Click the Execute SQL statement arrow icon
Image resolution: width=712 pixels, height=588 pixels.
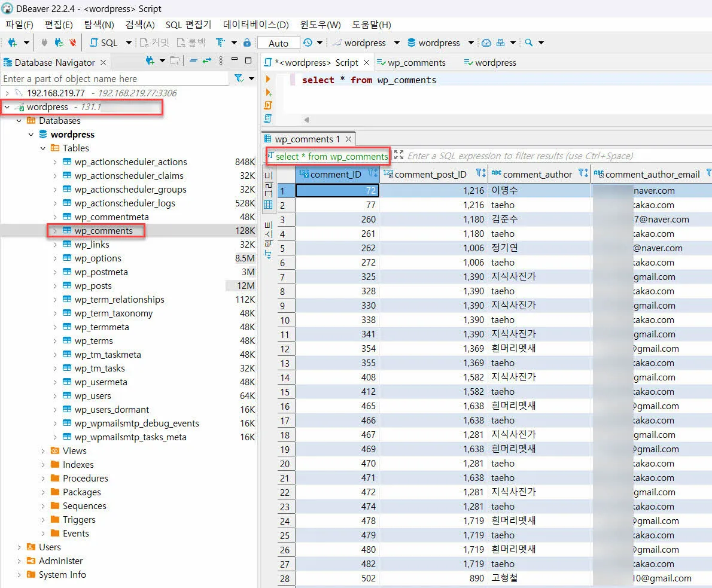(267, 79)
